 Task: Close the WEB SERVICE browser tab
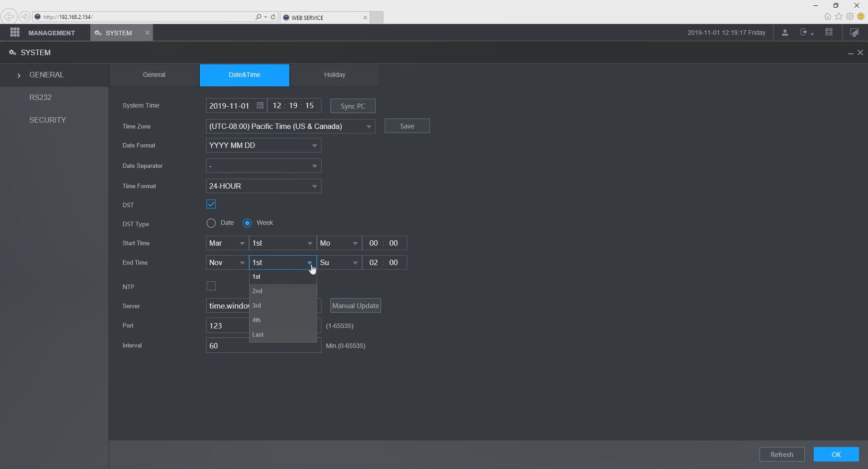tap(365, 18)
